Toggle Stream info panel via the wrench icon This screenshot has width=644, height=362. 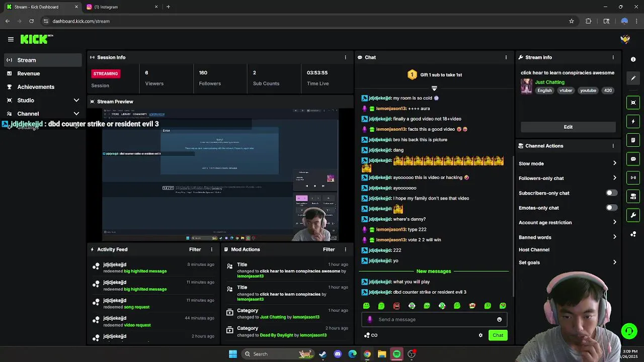pyautogui.click(x=633, y=215)
